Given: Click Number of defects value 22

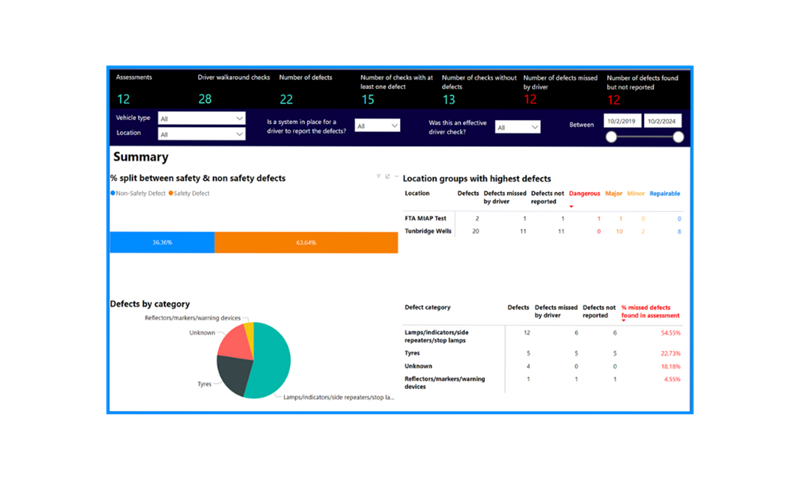Looking at the screenshot, I should click(286, 99).
